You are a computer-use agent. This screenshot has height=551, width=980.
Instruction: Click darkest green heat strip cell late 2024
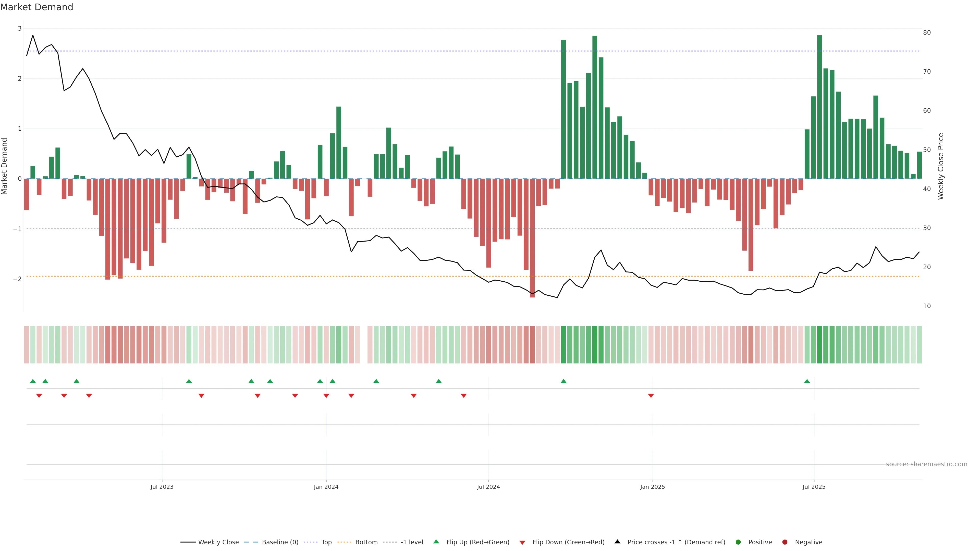pos(595,345)
